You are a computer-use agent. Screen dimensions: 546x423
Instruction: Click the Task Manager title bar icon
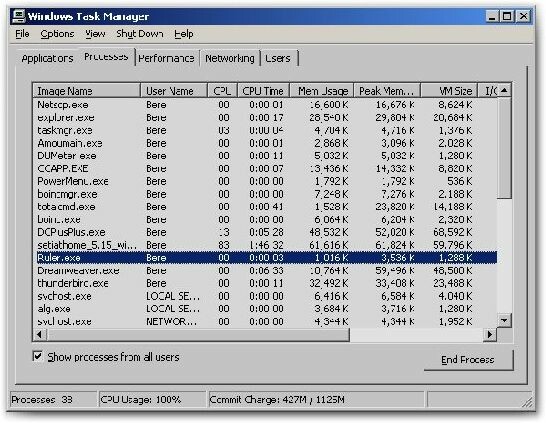point(19,16)
